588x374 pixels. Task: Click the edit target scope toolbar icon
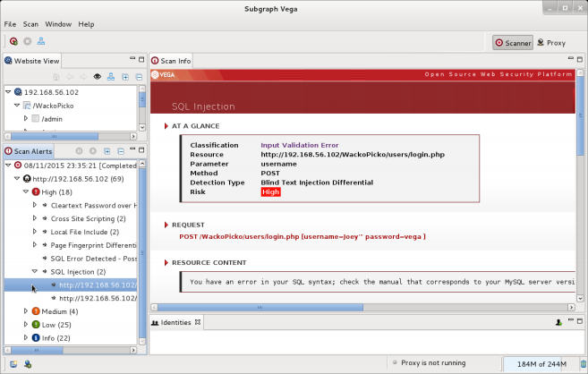[x=41, y=41]
